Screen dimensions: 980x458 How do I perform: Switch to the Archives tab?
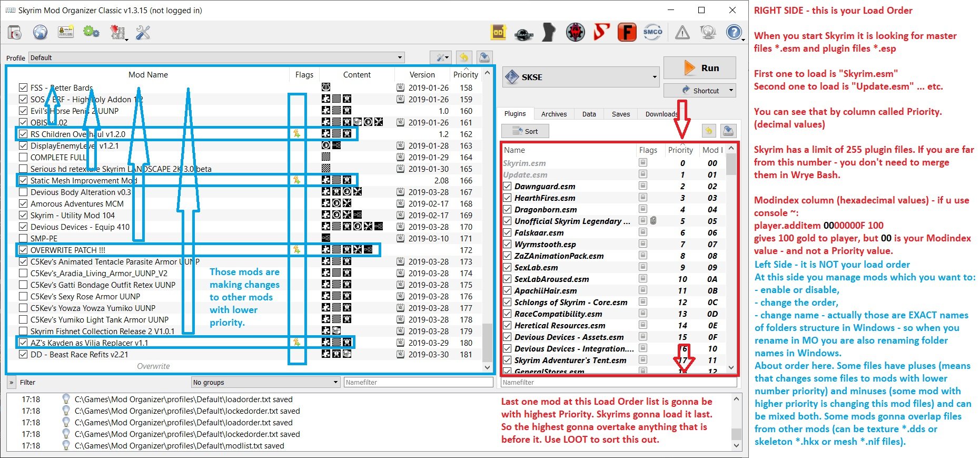554,114
